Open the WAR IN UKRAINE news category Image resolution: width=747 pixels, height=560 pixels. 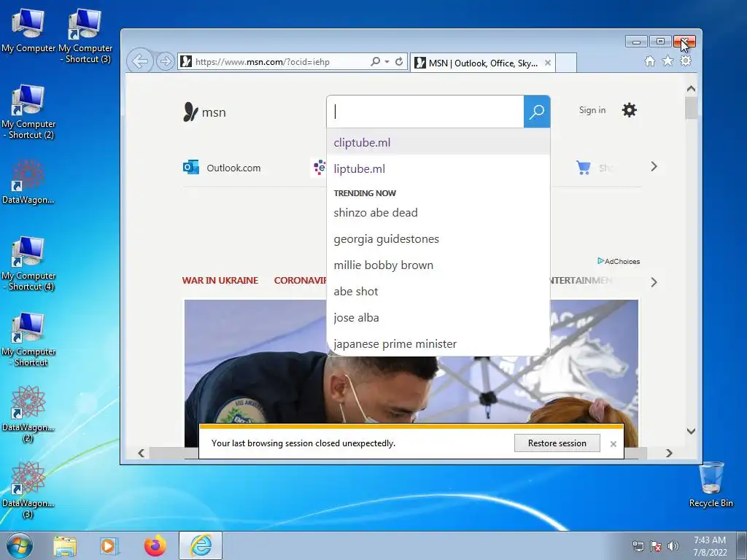[x=220, y=280]
